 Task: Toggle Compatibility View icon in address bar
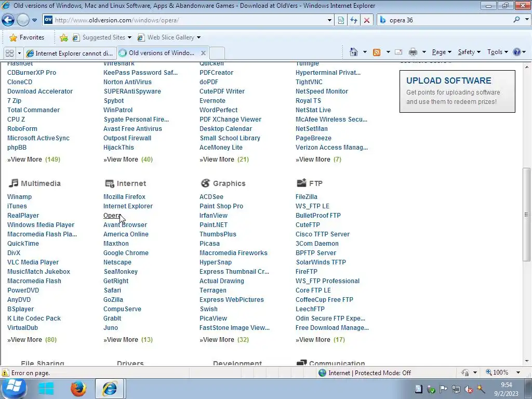(x=341, y=20)
